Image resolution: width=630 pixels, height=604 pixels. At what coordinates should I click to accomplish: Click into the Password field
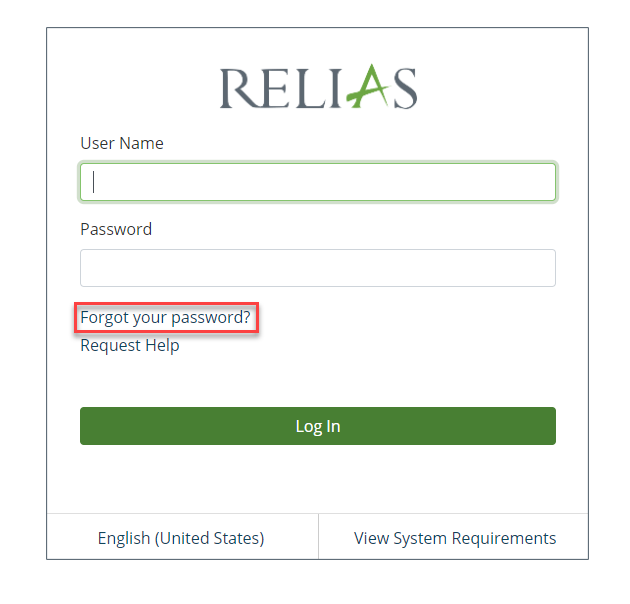point(318,268)
